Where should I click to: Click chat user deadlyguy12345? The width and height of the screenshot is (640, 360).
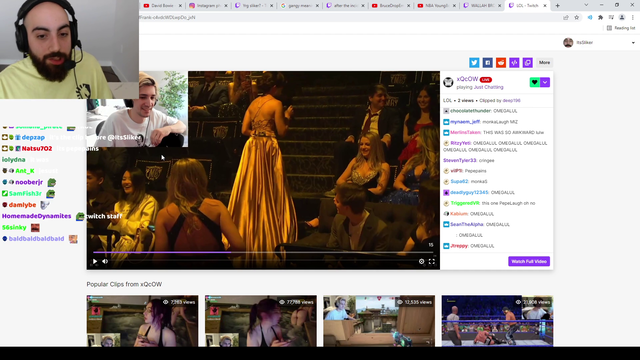coord(469,192)
